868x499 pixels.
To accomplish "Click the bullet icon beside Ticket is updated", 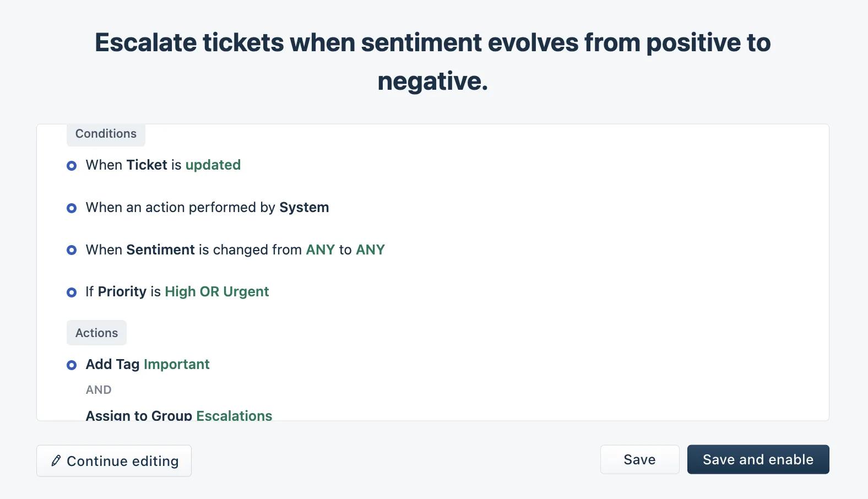I will tap(72, 166).
